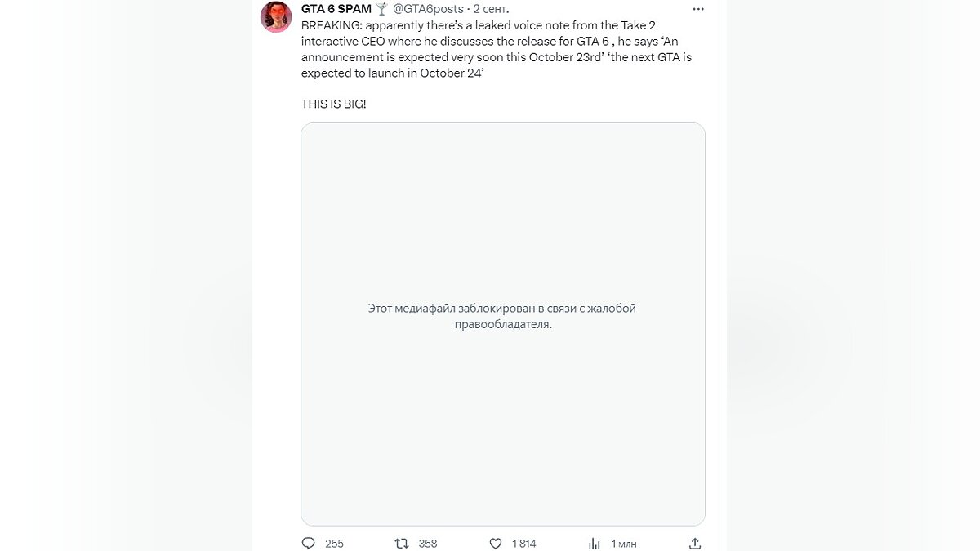Screen dimensions: 980x551
Task: Open the GTA 6 SPAM display name link
Action: (x=336, y=9)
